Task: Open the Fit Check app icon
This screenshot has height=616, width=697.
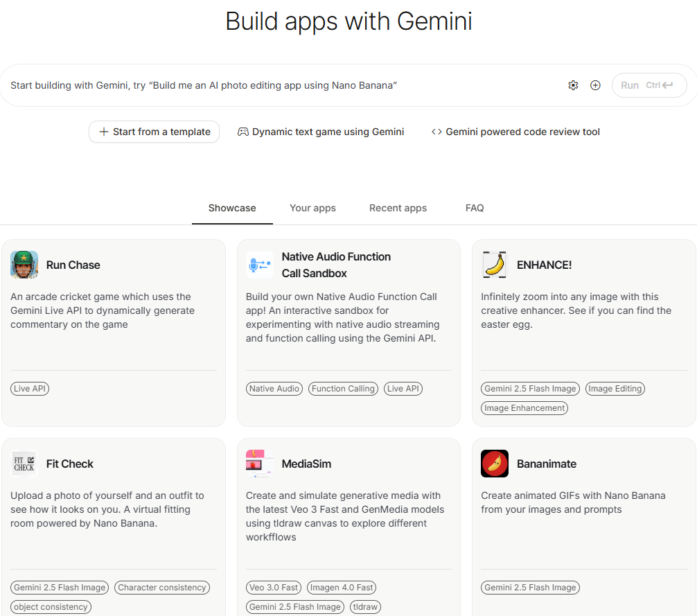Action: tap(24, 464)
